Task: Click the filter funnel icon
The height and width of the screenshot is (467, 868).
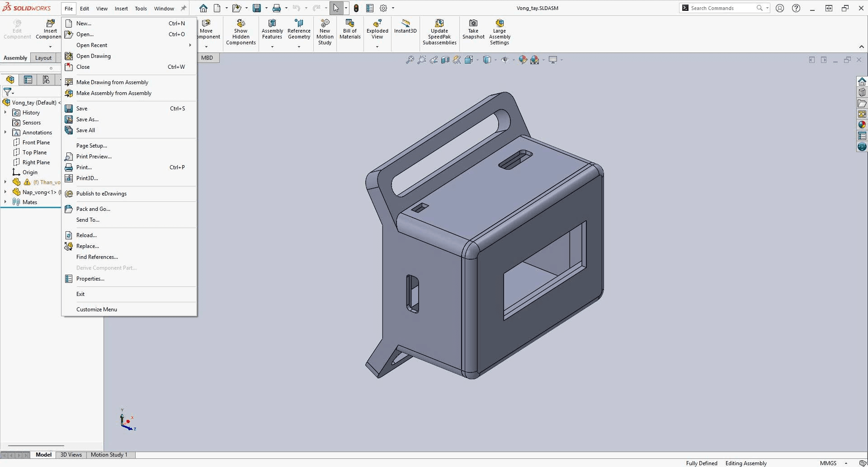Action: point(7,91)
